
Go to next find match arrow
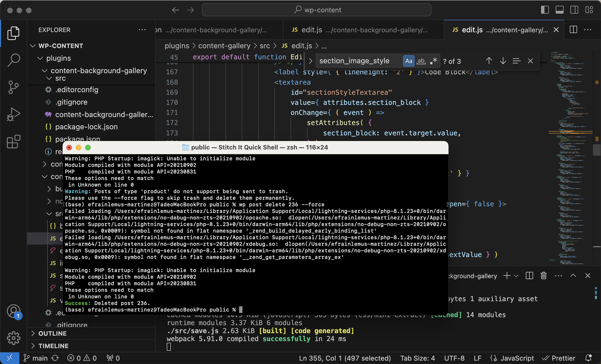503,61
